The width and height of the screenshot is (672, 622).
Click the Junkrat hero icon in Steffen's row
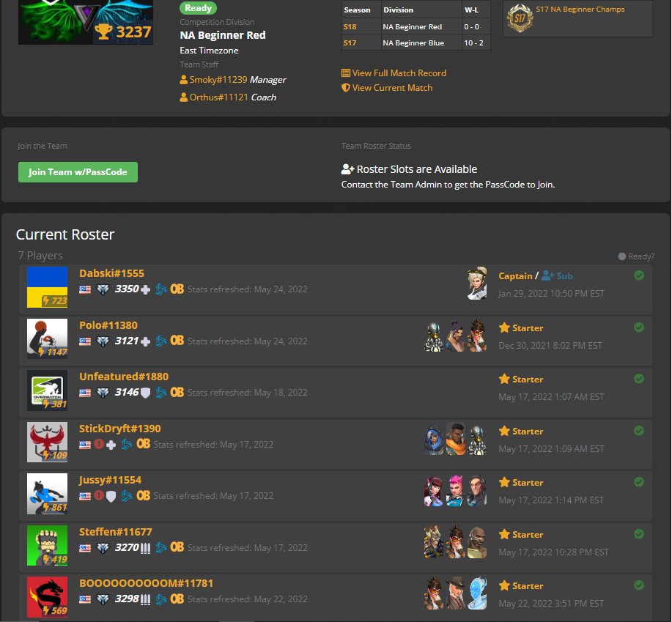click(x=434, y=542)
